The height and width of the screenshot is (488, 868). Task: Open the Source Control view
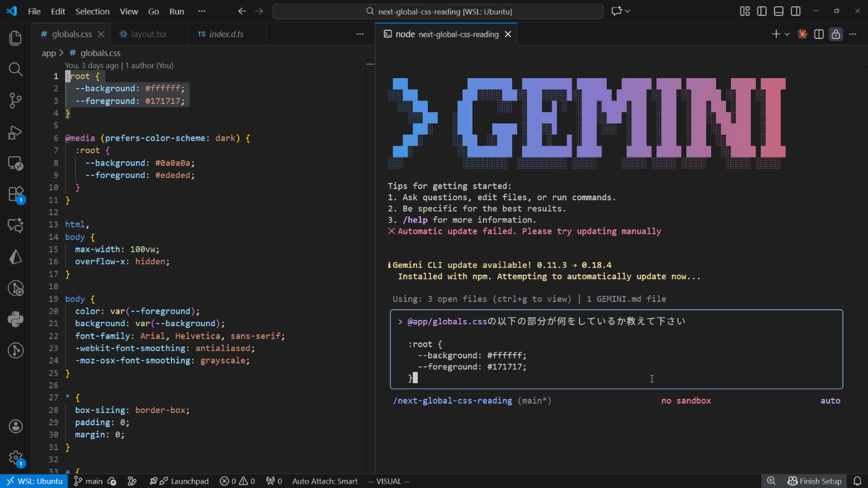15,100
